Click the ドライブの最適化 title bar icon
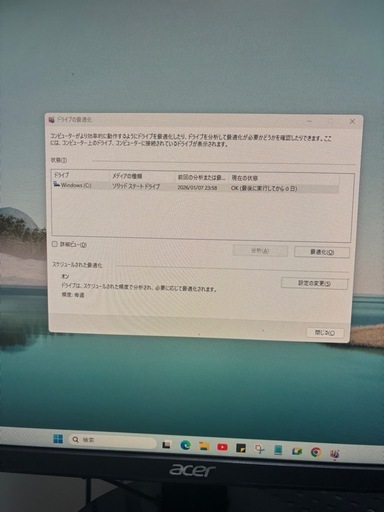Image resolution: width=384 pixels, height=512 pixels. point(51,120)
